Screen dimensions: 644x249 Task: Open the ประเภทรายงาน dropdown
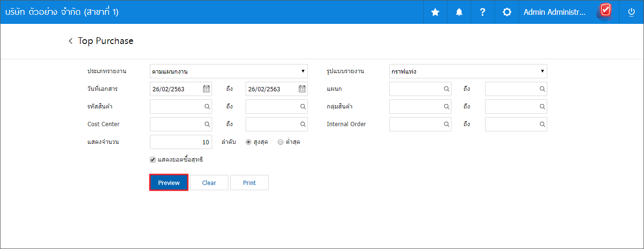(229, 71)
